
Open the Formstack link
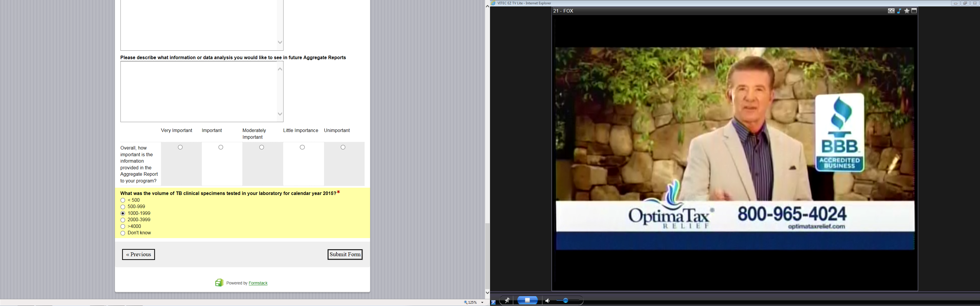258,283
